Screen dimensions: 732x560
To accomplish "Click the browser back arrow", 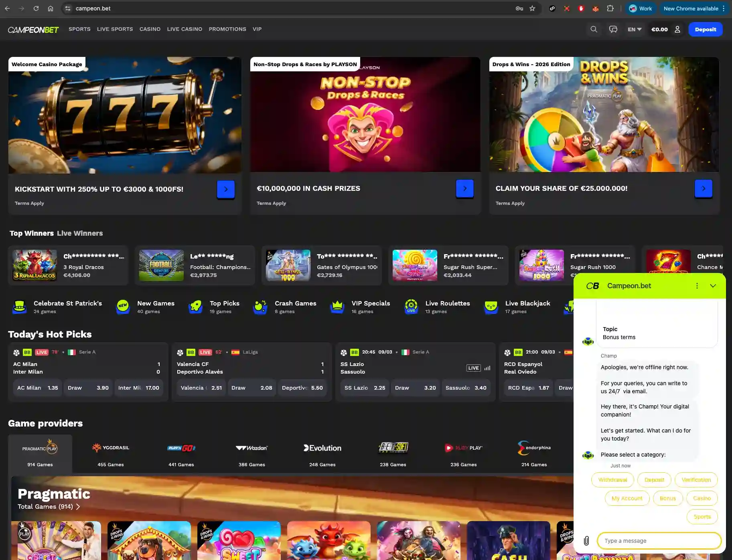I will coord(7,8).
